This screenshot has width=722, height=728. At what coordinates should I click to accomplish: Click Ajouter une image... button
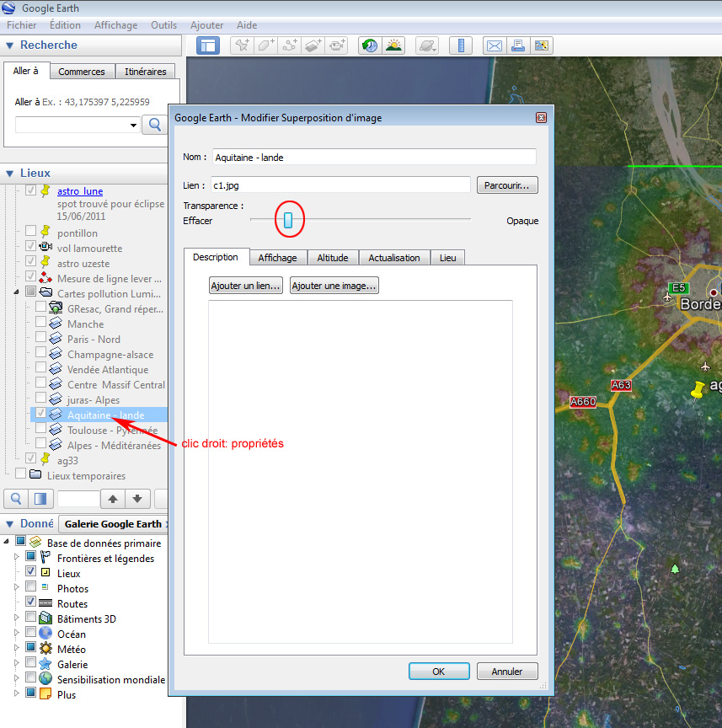coord(334,286)
